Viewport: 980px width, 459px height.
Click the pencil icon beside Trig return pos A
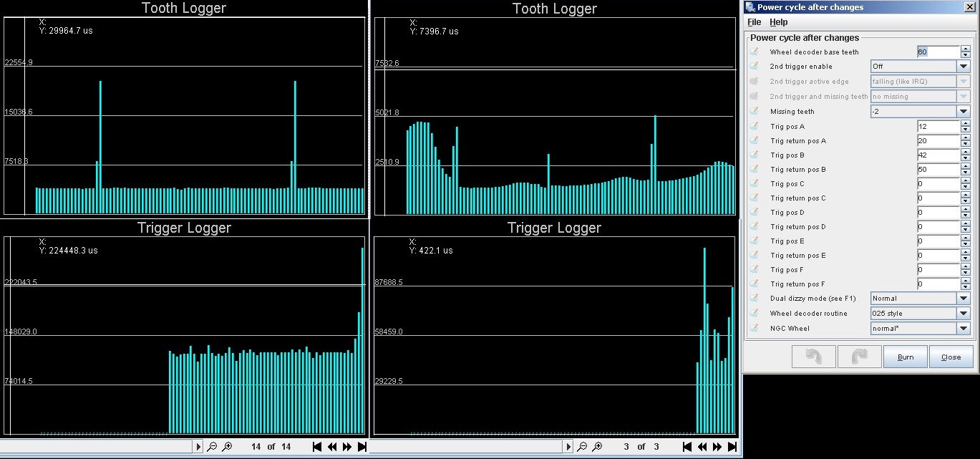754,140
